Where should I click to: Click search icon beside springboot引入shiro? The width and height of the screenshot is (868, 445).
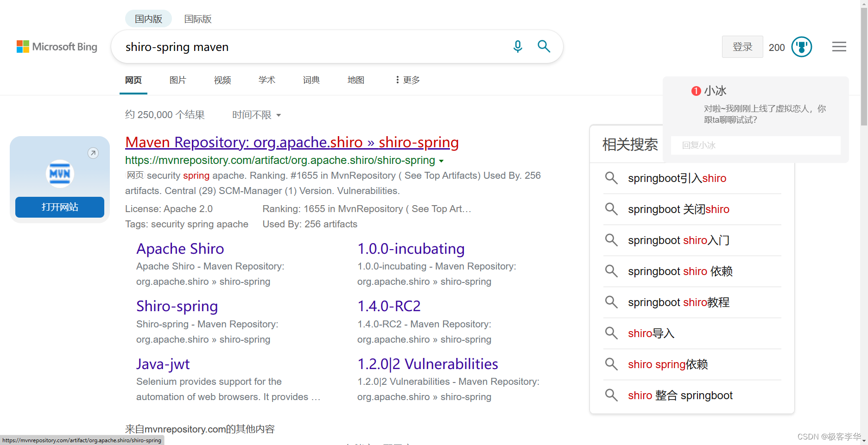(x=611, y=178)
